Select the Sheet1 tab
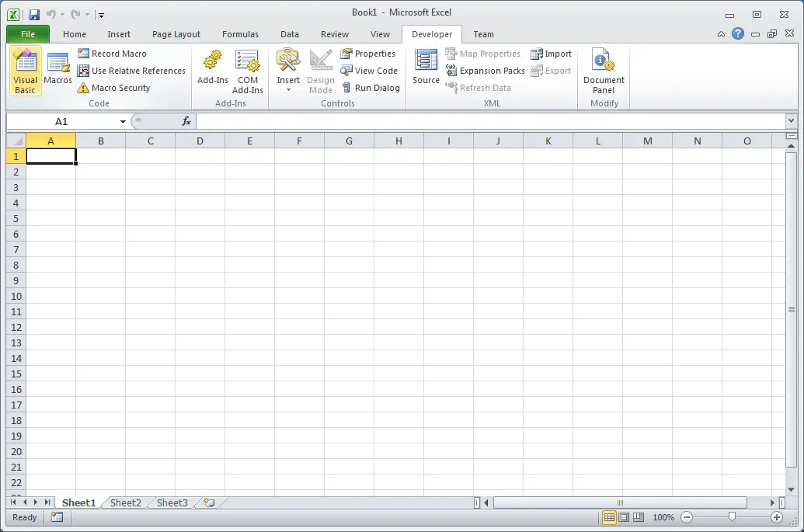804x532 pixels. coord(78,502)
